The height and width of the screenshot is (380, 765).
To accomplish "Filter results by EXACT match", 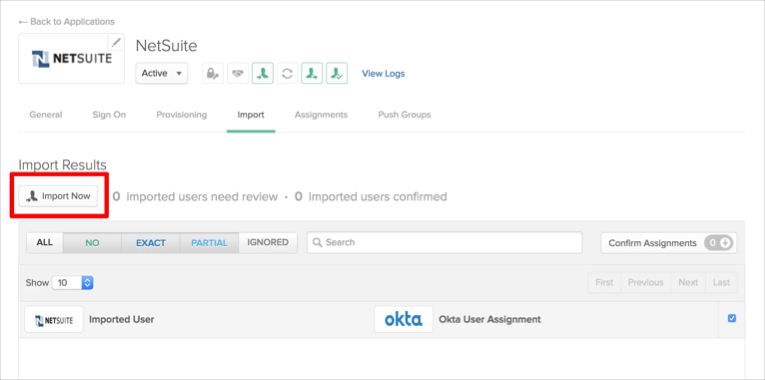I will tap(151, 242).
